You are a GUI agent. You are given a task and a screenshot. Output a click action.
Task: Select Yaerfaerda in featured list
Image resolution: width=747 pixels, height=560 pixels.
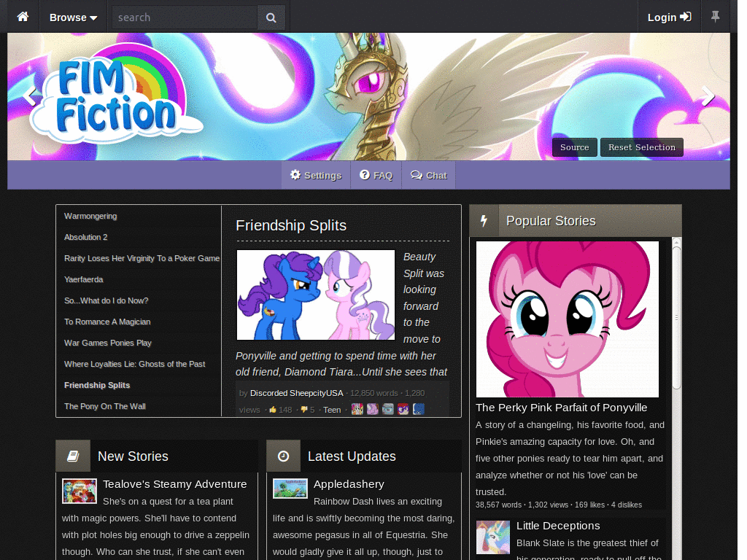tap(83, 279)
